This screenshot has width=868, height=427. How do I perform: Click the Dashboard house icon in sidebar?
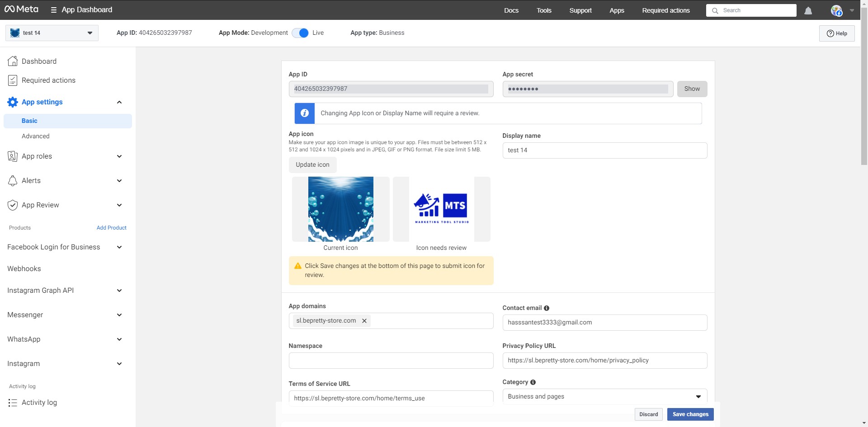tap(13, 61)
